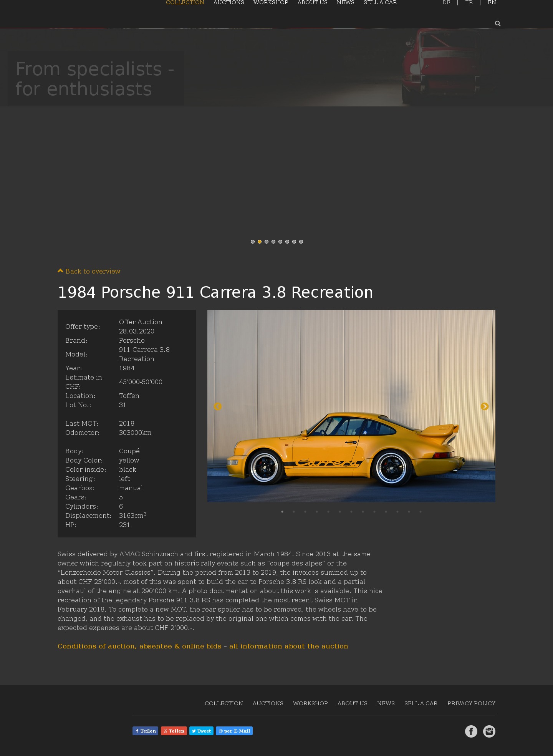The width and height of the screenshot is (553, 756).
Task: Click the body color value yellow
Action: (129, 460)
